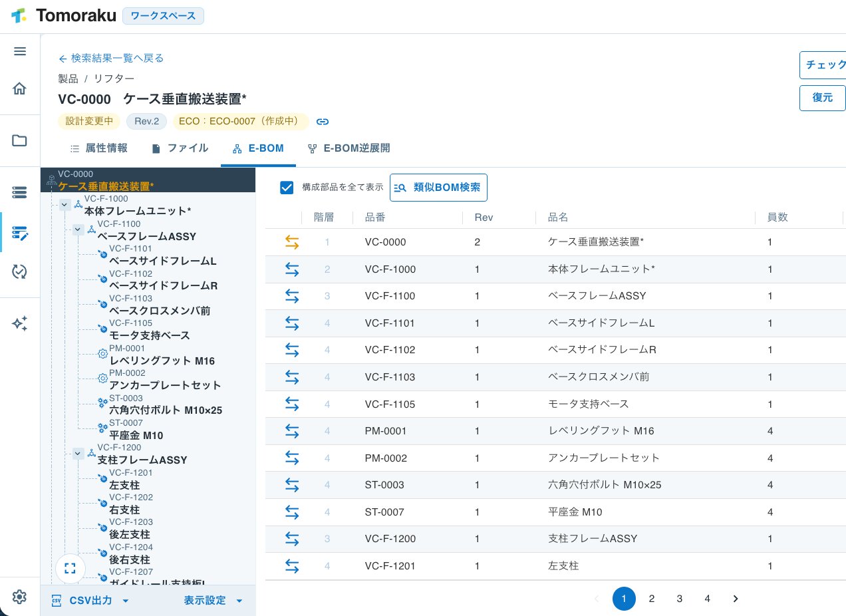Go to page 4 of the BOM table
Screen dimensions: 846x616
(707, 599)
